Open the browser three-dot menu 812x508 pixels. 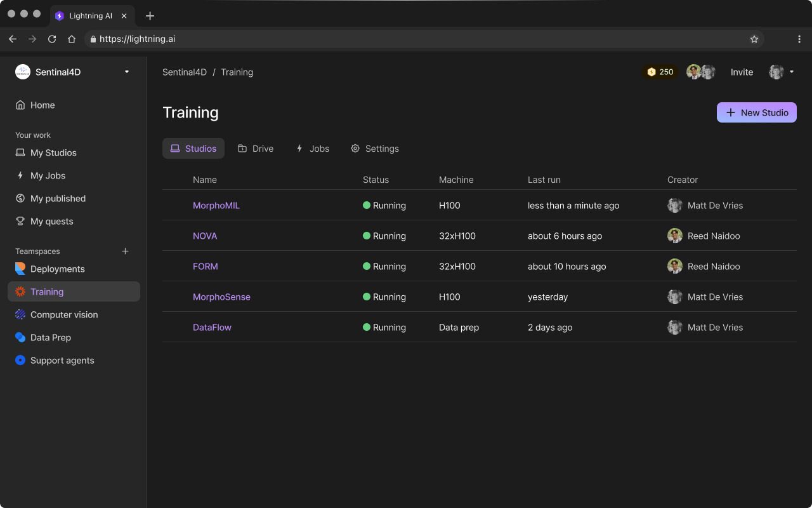799,39
